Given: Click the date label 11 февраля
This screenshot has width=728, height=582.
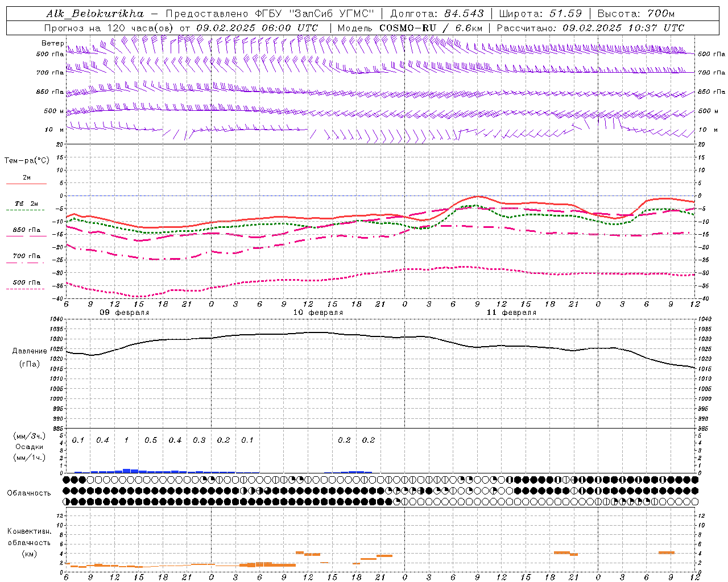Looking at the screenshot, I should coord(511,313).
